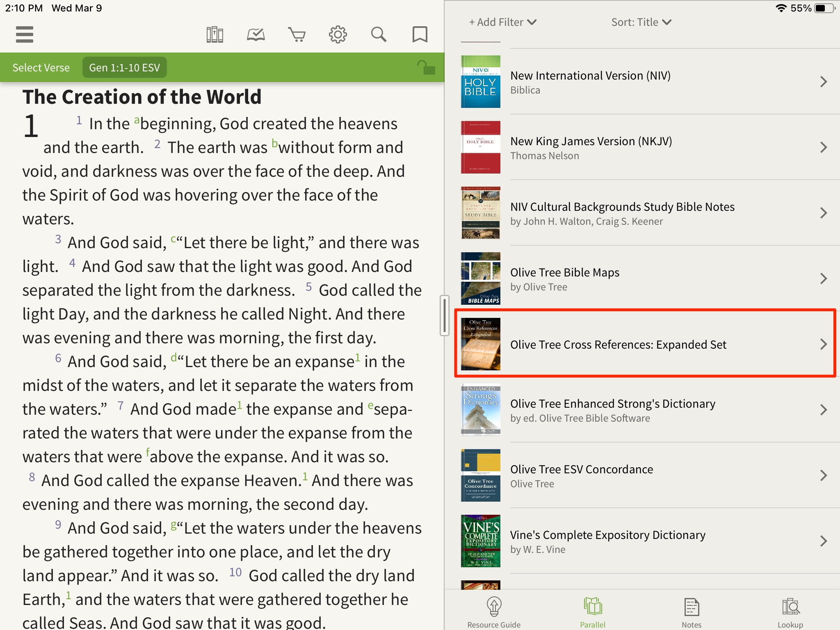This screenshot has width=840, height=630.
Task: Tap the NKJV Holy Bible cover
Action: (x=480, y=147)
